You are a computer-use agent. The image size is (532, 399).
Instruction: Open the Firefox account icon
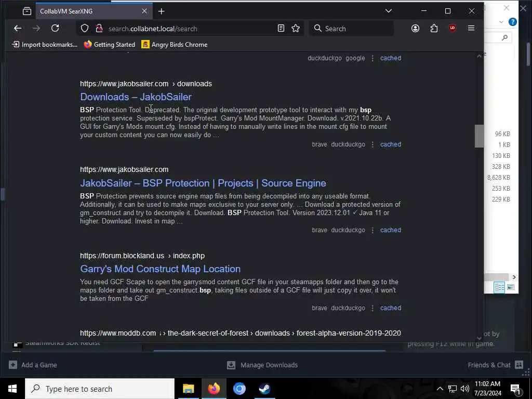click(x=415, y=29)
